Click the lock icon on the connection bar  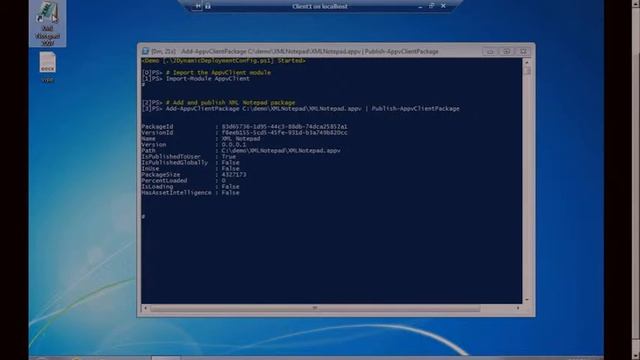coord(208,6)
